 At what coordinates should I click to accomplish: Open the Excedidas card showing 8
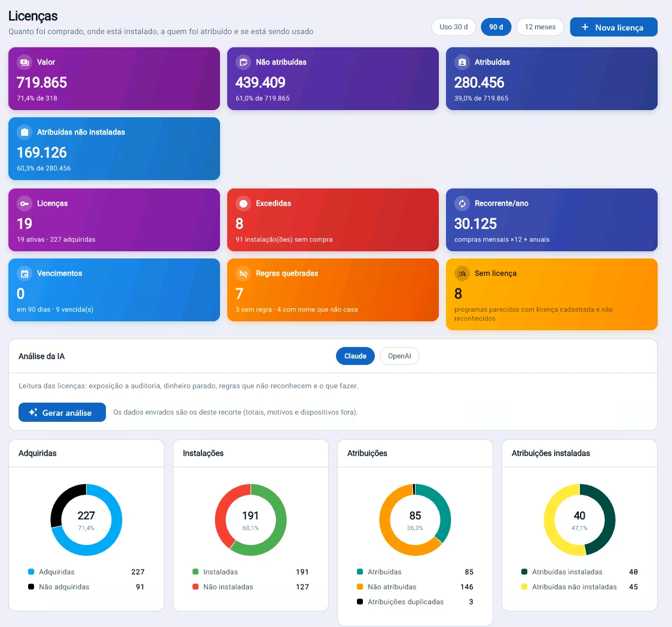click(333, 220)
